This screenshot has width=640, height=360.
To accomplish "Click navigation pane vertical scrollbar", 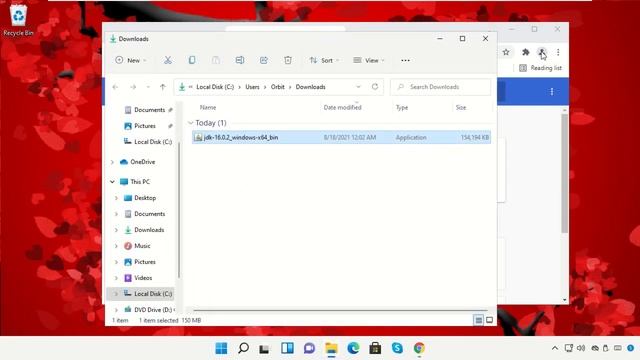I will (179, 210).
